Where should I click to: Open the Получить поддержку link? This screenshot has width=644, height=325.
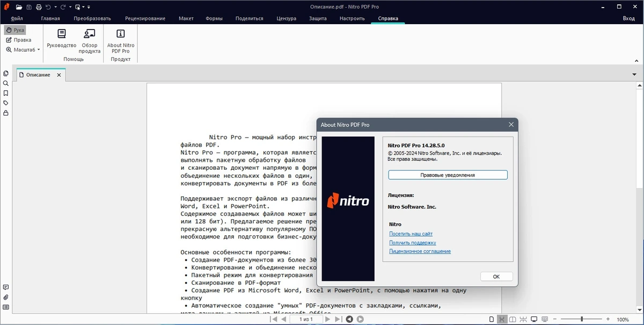(x=412, y=242)
